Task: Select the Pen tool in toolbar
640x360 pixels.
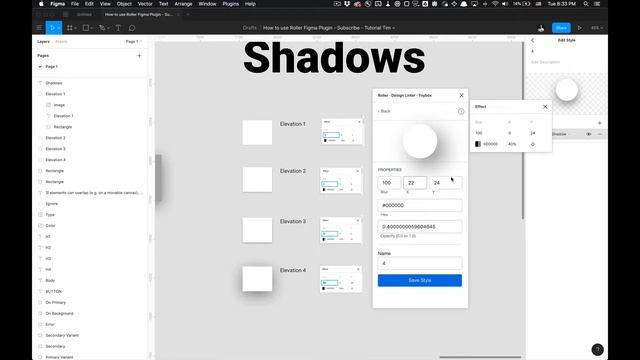Action: (x=102, y=28)
